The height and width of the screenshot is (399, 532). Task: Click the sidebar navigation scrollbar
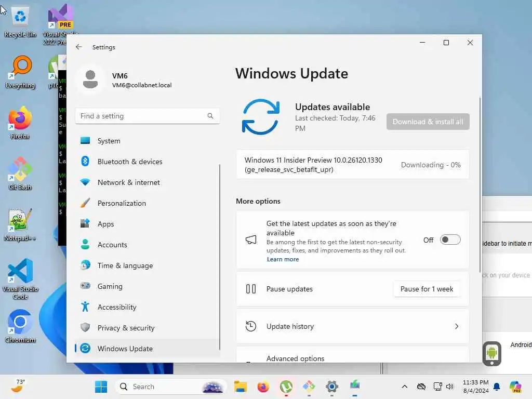220,257
